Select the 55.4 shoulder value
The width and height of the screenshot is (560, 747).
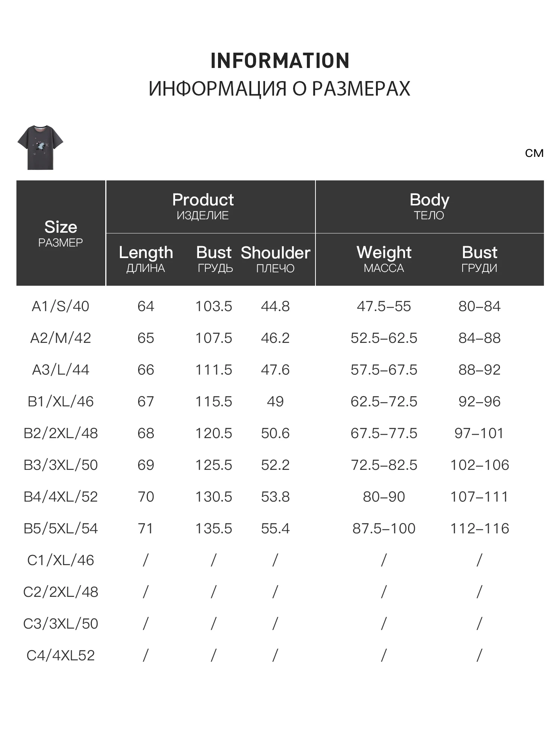coord(276,529)
